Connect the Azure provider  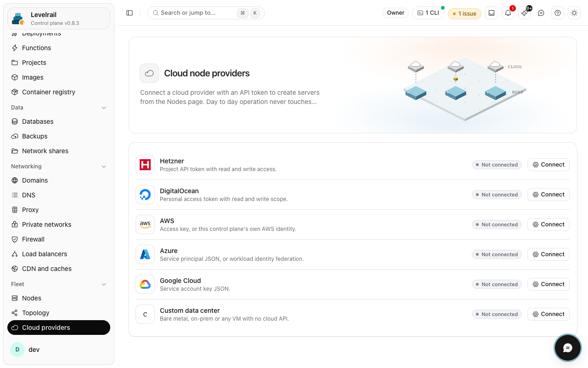548,254
